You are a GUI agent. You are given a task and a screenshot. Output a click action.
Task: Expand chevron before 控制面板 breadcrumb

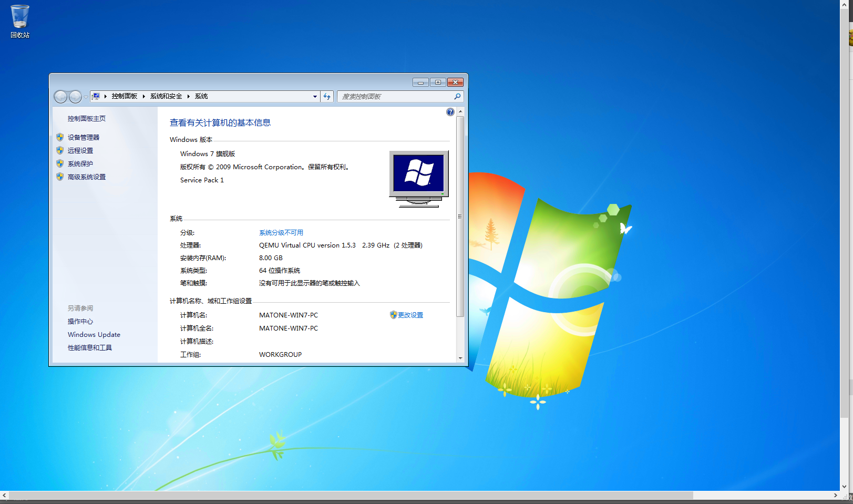pos(106,96)
